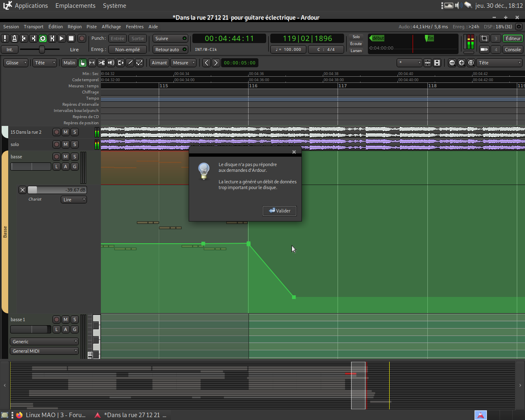Image resolution: width=525 pixels, height=420 pixels.
Task: Toggle loop playback button
Action: point(43,38)
